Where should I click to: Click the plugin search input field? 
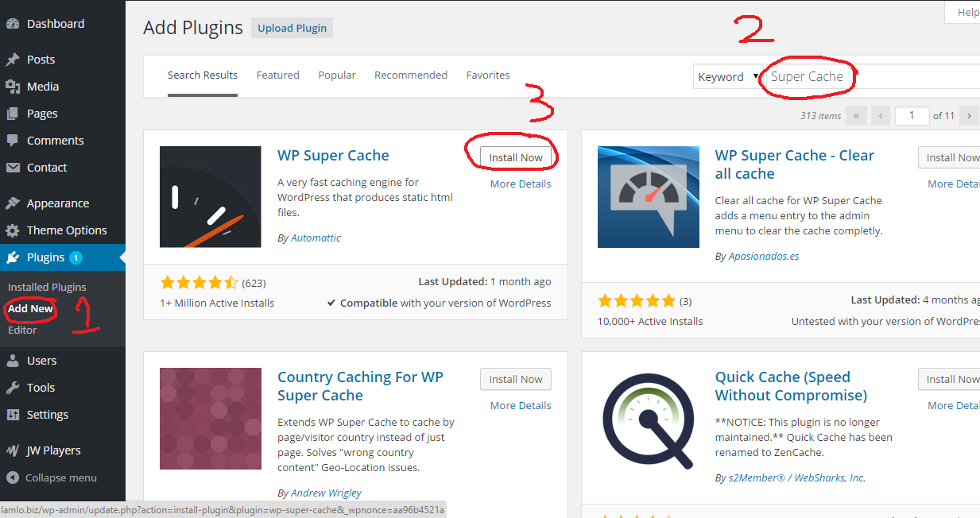coord(872,77)
